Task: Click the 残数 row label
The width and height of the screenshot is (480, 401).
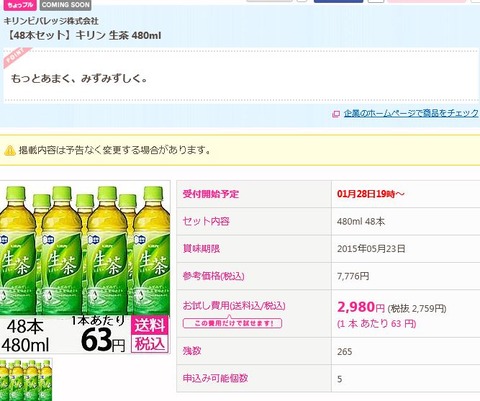Action: point(192,351)
